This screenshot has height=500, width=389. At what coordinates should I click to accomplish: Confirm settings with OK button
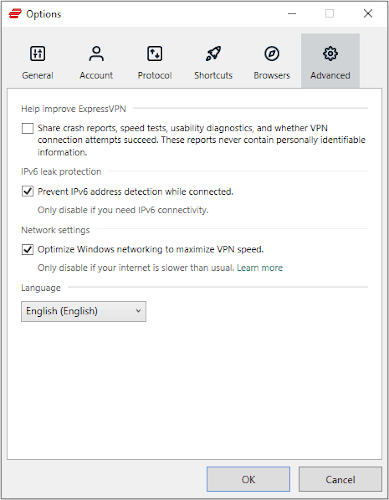click(x=248, y=479)
